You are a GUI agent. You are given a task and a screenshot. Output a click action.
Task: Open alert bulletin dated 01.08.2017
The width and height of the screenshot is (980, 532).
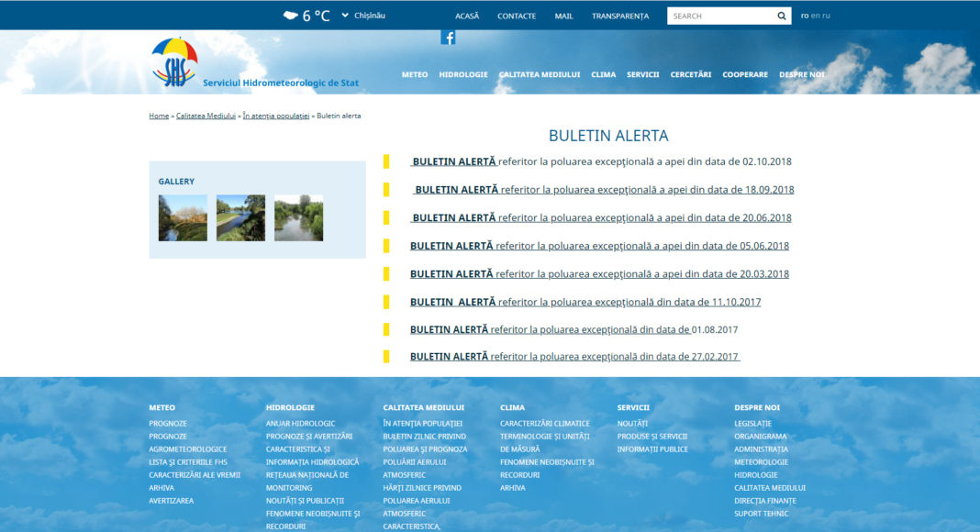point(574,329)
